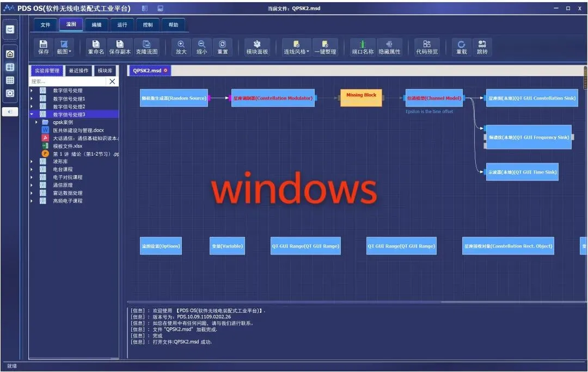
Task: Click the grid icon in left sidebar
Action: point(10,80)
